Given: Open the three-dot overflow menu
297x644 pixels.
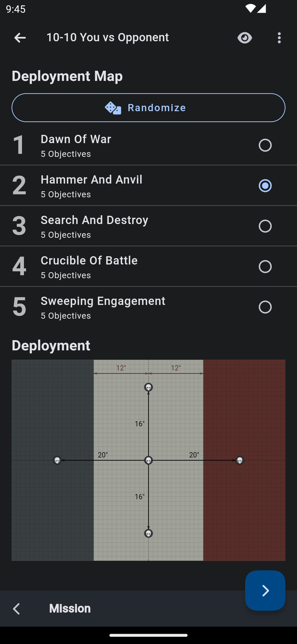Looking at the screenshot, I should pyautogui.click(x=279, y=38).
